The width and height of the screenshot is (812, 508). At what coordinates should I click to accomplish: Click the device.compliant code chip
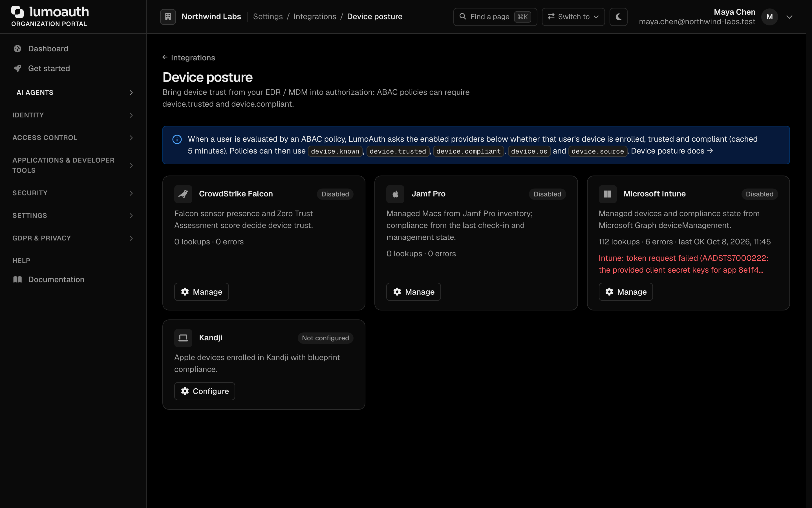click(468, 151)
